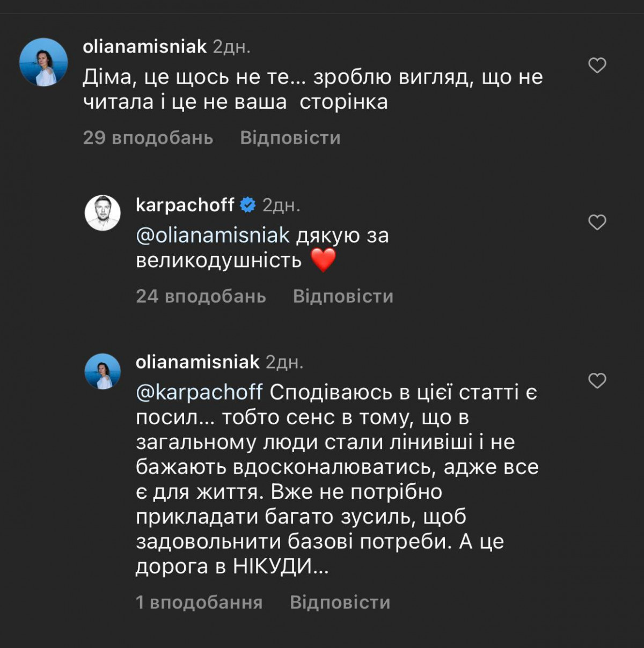644x648 pixels.
Task: Like karpachoff's reply with the heart icon
Action: 597,222
